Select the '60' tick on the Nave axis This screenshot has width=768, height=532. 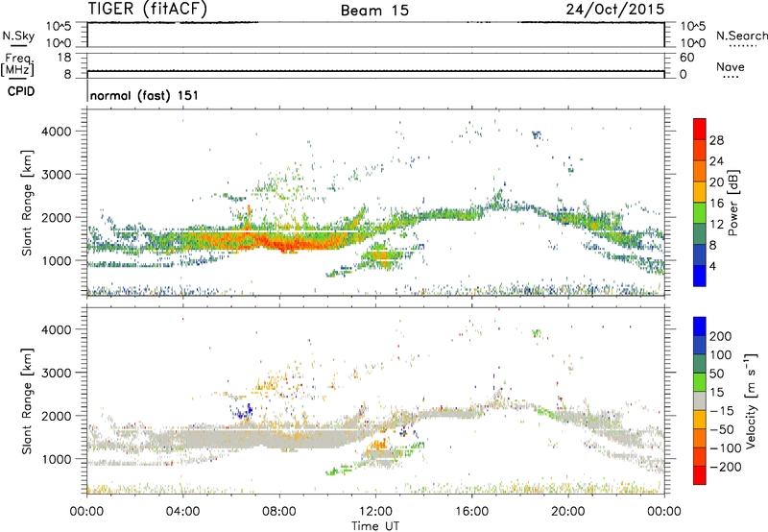click(687, 58)
